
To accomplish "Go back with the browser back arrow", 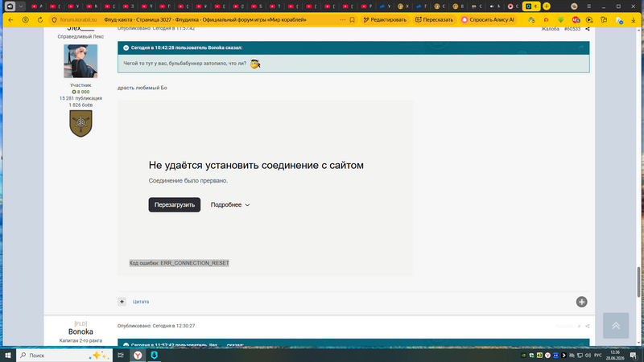I will (10, 19).
